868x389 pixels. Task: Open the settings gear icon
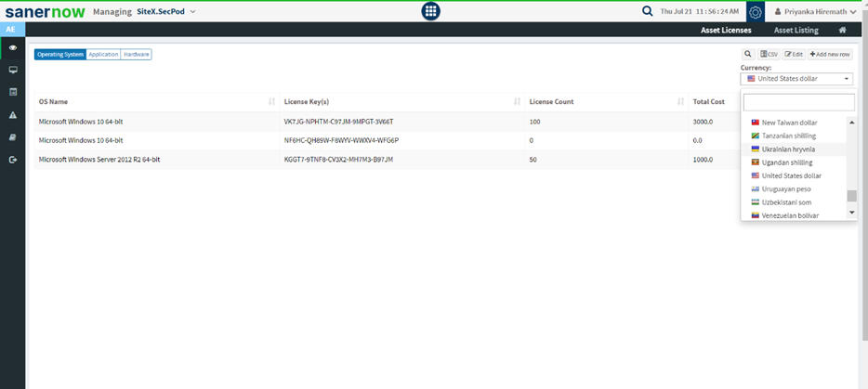click(756, 12)
